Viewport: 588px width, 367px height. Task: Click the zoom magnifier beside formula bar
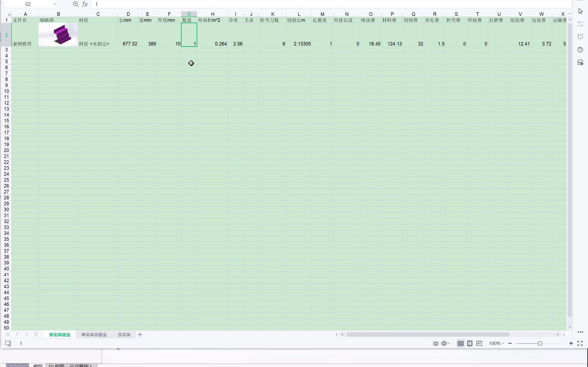point(76,4)
